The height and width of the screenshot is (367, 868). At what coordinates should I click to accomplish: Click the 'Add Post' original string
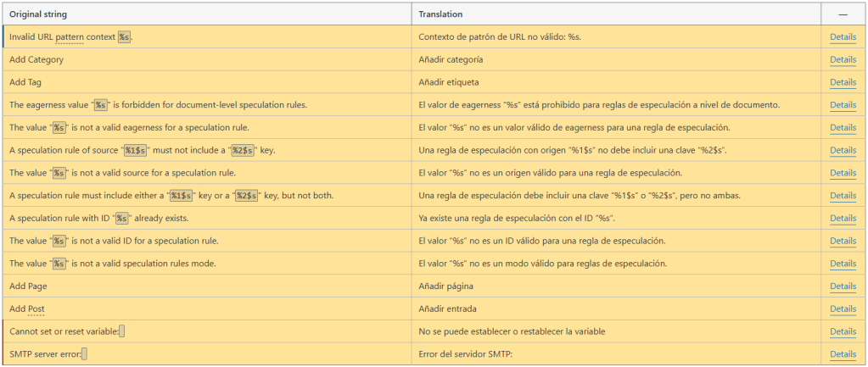point(26,309)
